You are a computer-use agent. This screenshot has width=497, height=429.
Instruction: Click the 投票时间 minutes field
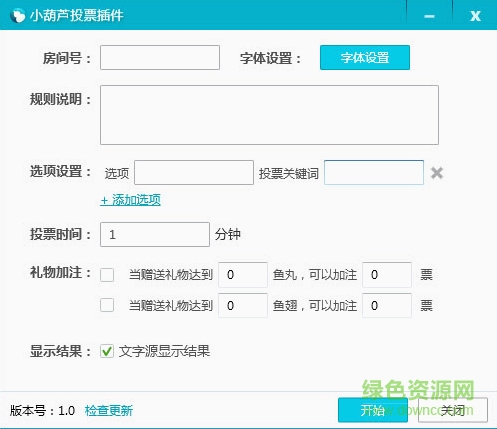(155, 235)
